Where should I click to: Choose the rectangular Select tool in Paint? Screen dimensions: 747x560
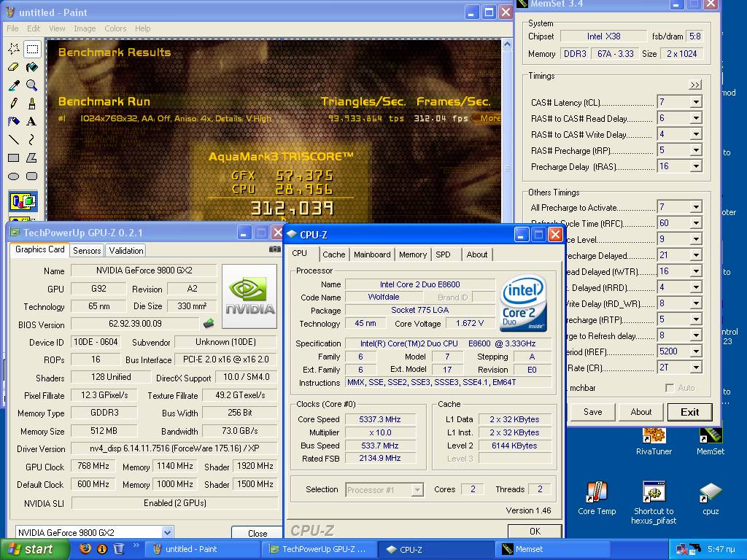click(32, 49)
